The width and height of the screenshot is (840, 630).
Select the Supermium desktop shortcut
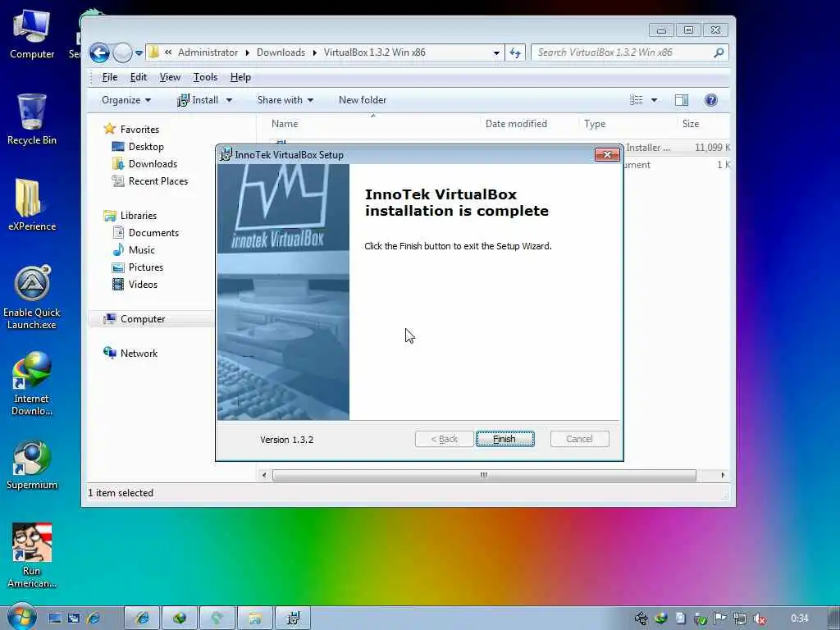point(32,465)
